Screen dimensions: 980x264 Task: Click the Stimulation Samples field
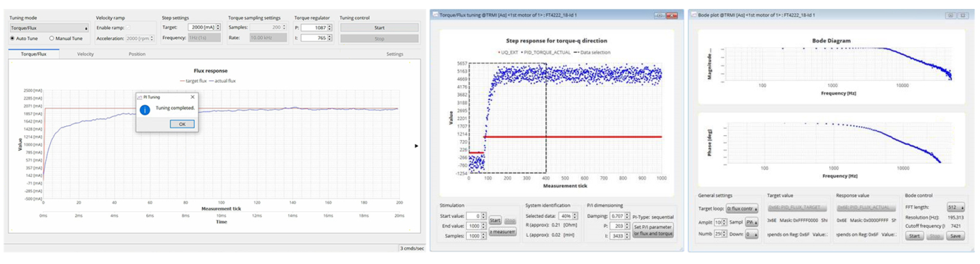pyautogui.click(x=476, y=236)
